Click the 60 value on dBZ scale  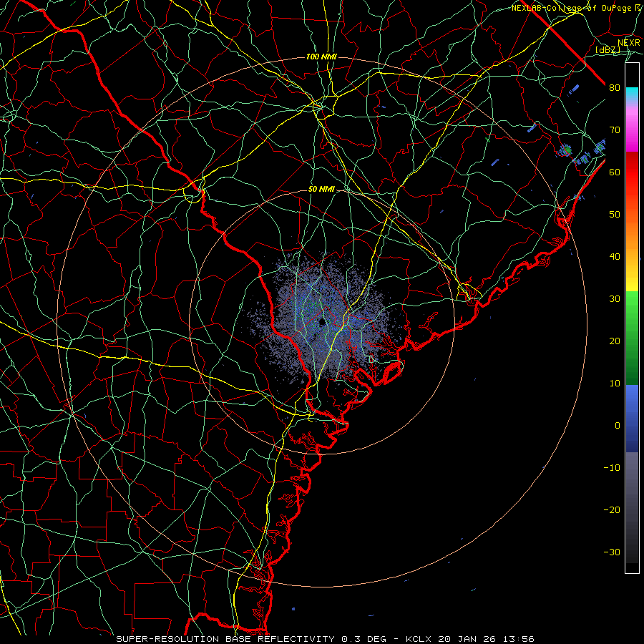pos(615,172)
